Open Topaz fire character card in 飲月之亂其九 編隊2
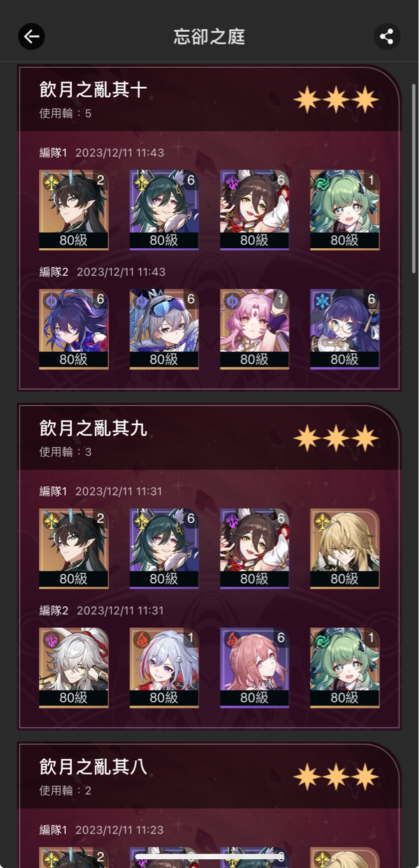The height and width of the screenshot is (868, 419). [163, 668]
